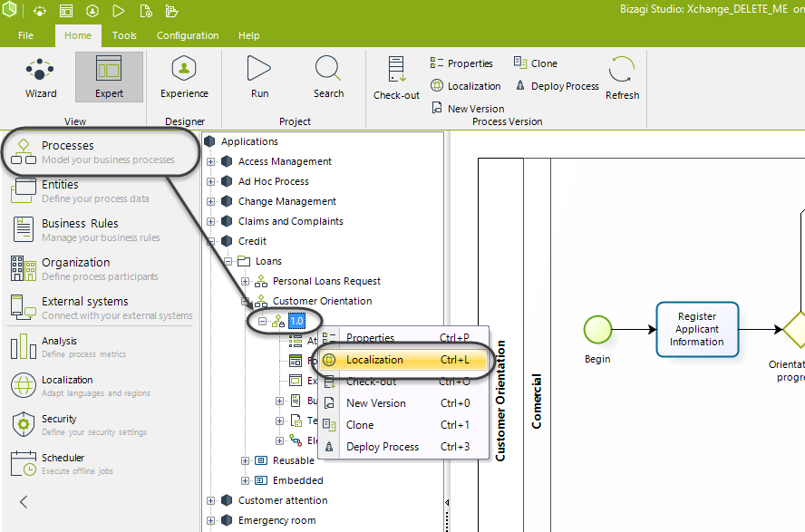Viewport: 805px width, 532px height.
Task: Click the Begin start event
Action: pyautogui.click(x=597, y=329)
